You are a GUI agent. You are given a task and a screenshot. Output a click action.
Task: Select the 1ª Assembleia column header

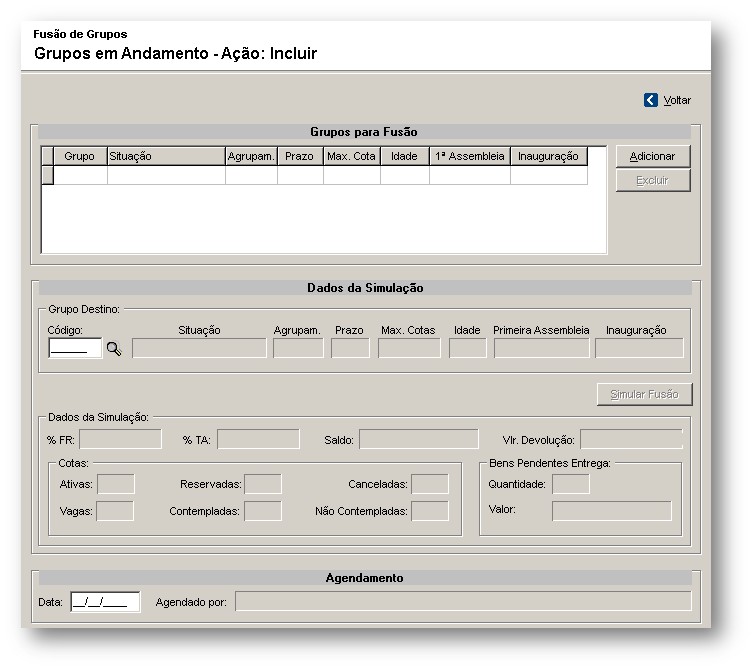[x=470, y=156]
